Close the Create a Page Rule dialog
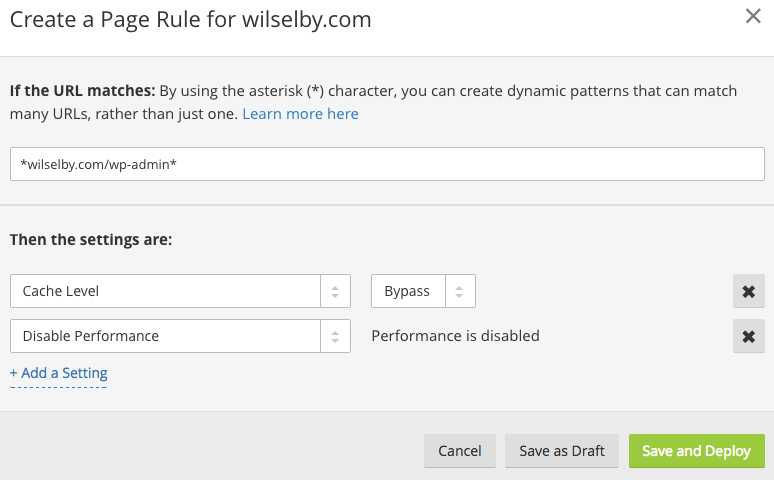Screen dimensions: 774x480 [x=753, y=16]
